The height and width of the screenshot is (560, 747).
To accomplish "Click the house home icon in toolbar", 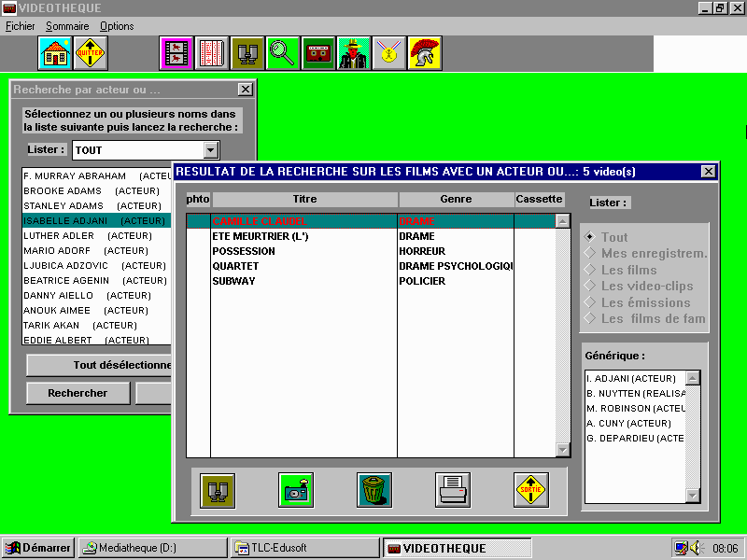I will [x=55, y=53].
